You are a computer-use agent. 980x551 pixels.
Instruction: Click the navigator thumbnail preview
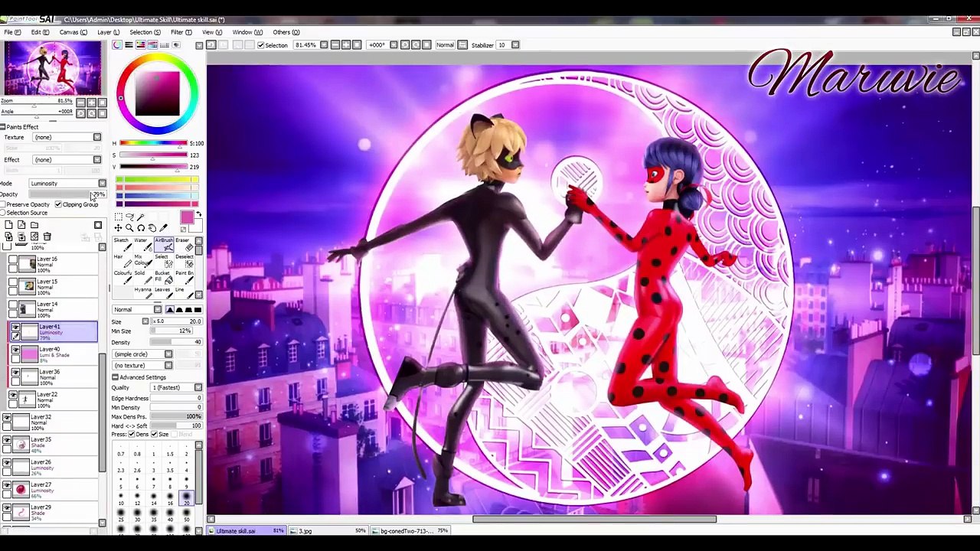click(x=53, y=69)
